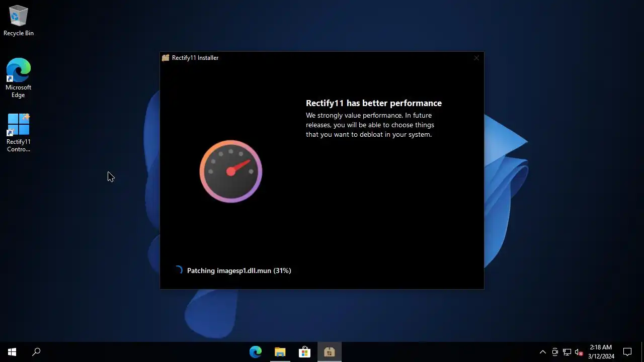
Task: Open the Rectify11 Control Center desktop shortcut
Action: tap(19, 133)
